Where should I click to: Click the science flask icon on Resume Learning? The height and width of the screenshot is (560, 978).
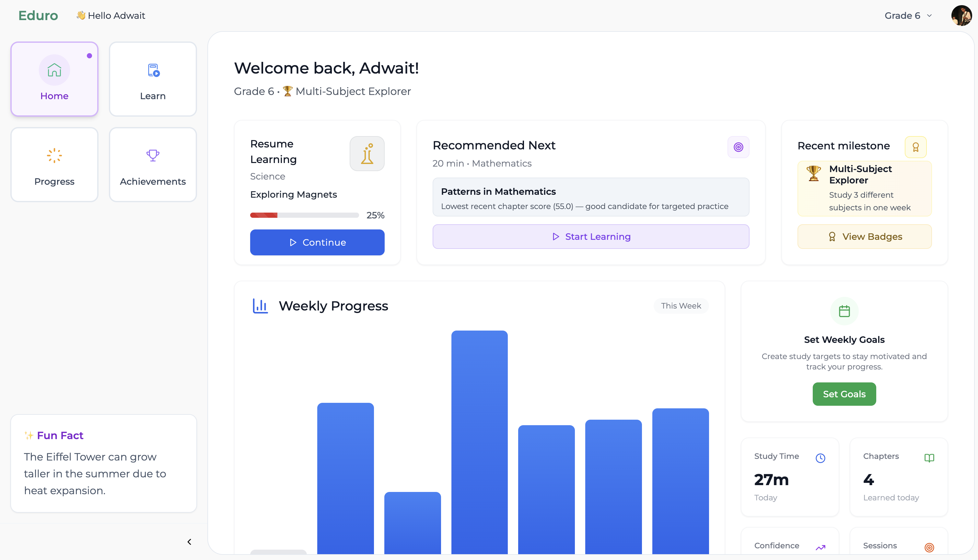click(367, 154)
